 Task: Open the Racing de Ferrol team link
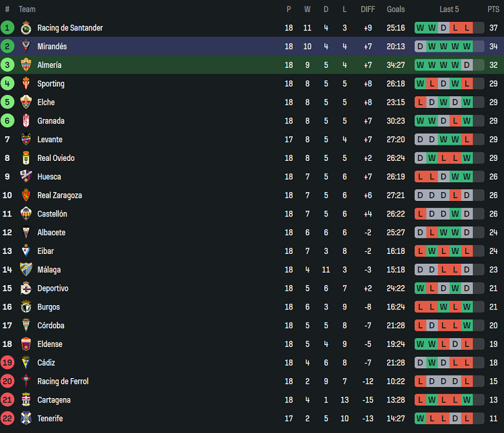click(63, 381)
